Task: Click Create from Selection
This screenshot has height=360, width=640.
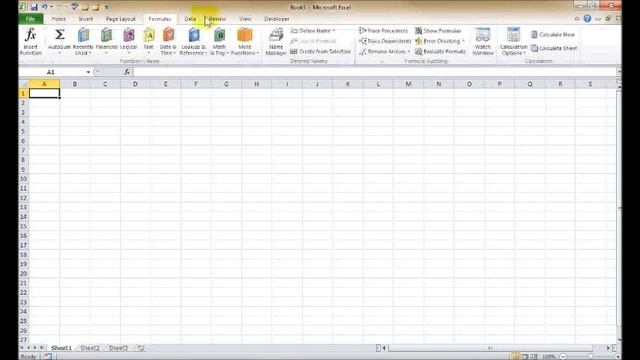Action: 321,51
